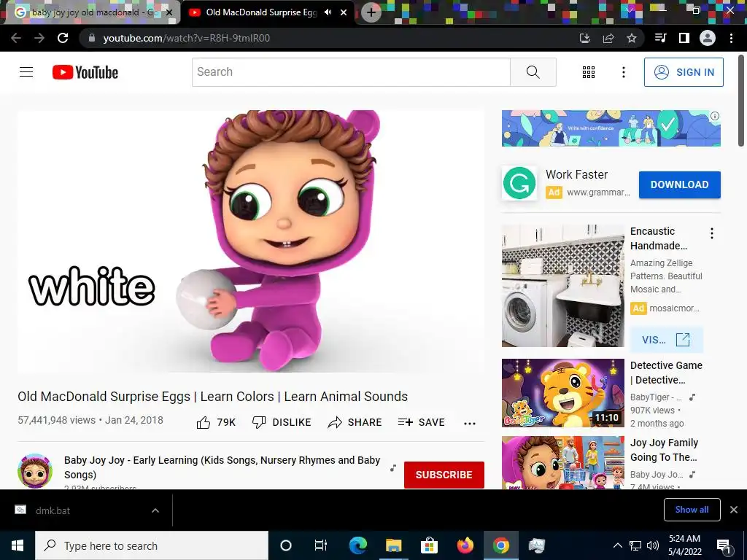Viewport: 747px width, 560px height.
Task: Open system volume control
Action: tap(653, 545)
